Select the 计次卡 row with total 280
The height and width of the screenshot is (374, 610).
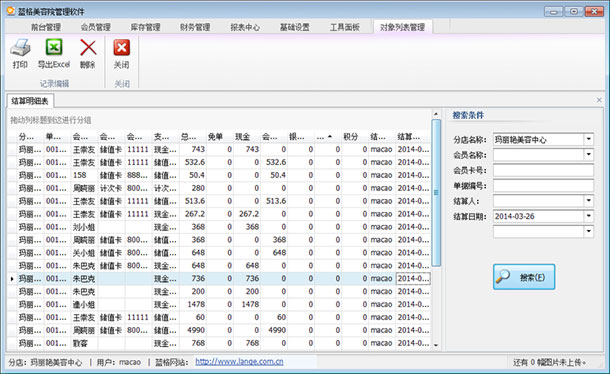click(x=220, y=188)
